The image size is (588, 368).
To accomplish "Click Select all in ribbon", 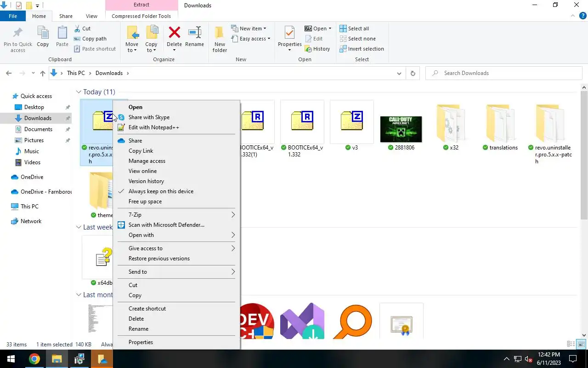I will click(354, 29).
